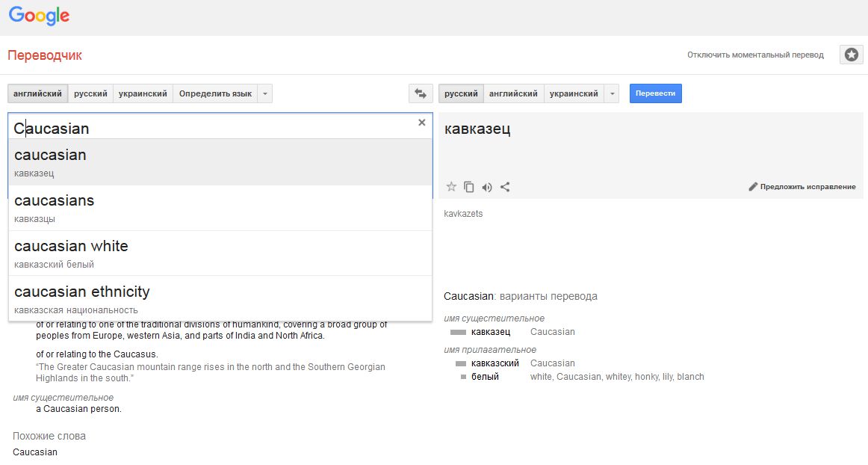Click reverse translation whitey
Viewport: 868px width, 465px height.
pyautogui.click(x=619, y=377)
